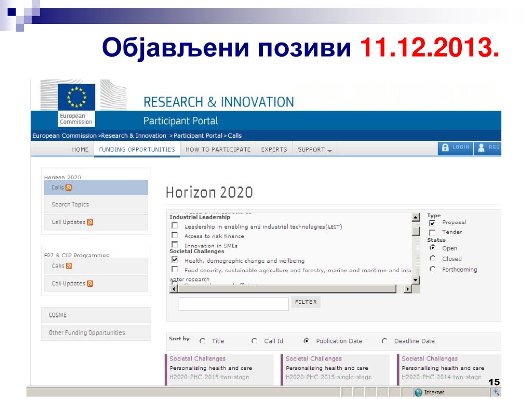Click the Industrial Leadership heading text
Viewport: 532px width, 399px height.
pos(200,217)
